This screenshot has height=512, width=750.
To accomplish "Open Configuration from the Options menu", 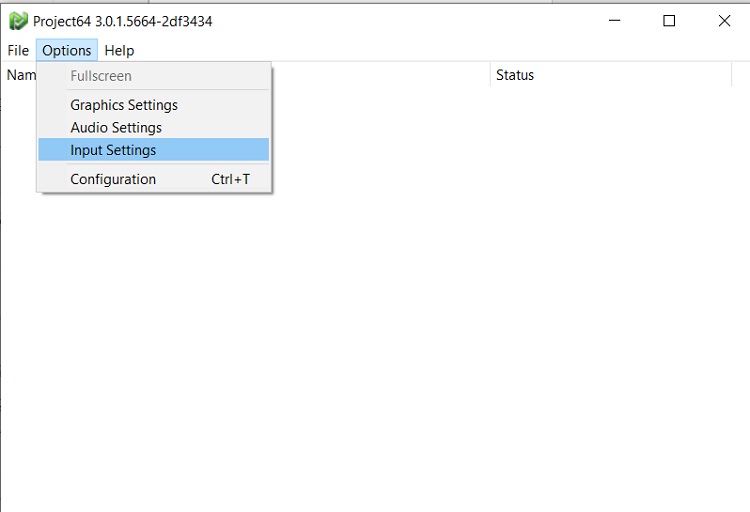I will [113, 180].
